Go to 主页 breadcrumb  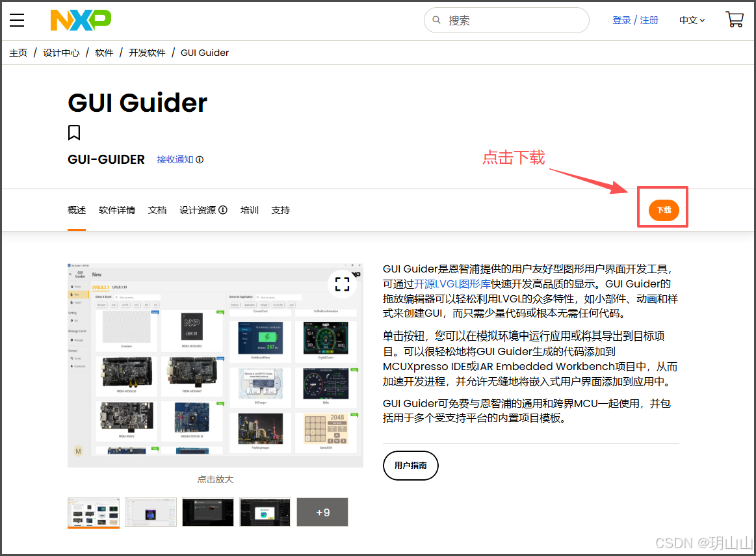pos(18,53)
